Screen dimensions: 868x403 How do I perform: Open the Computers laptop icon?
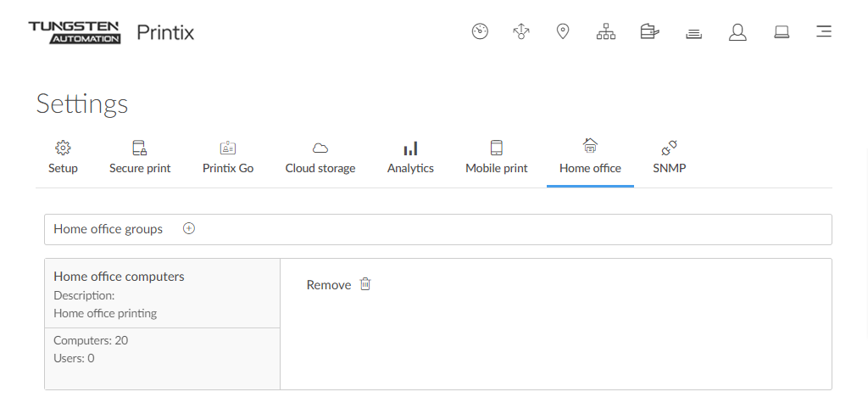(782, 32)
